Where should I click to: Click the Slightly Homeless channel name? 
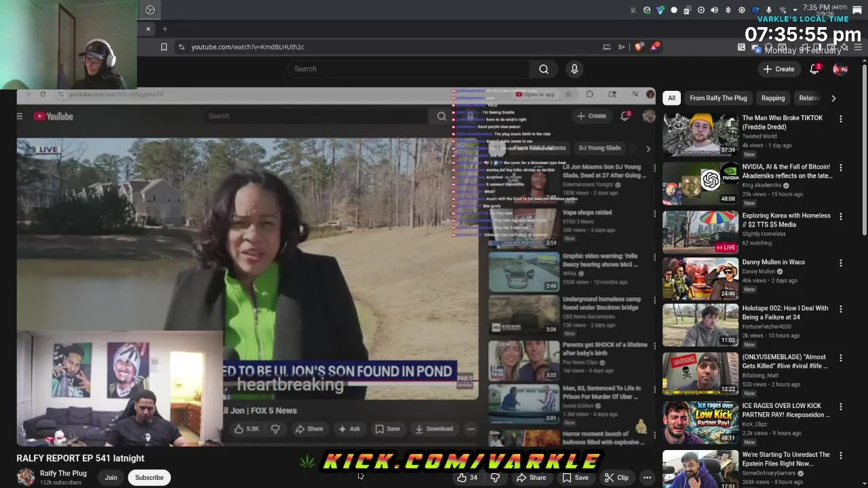[x=764, y=234]
